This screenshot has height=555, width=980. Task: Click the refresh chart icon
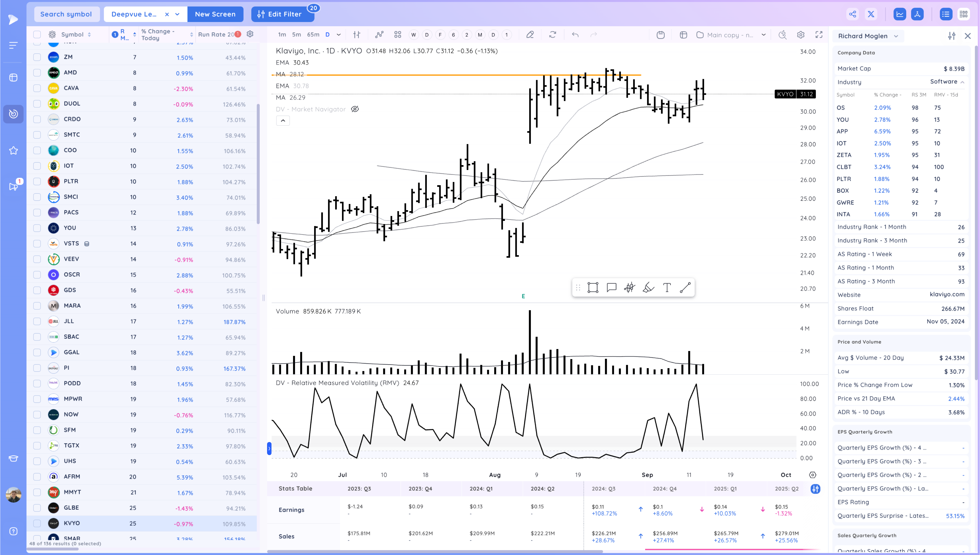click(552, 35)
